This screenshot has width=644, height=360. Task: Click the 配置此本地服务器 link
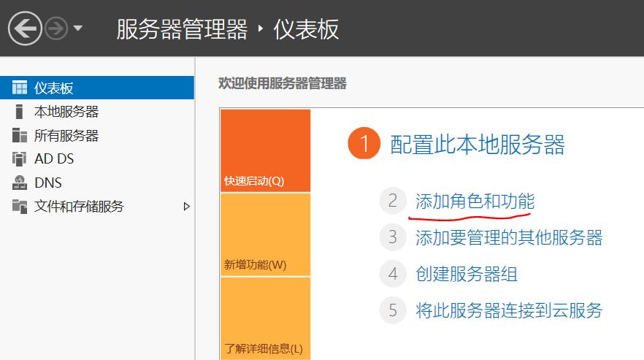point(478,145)
